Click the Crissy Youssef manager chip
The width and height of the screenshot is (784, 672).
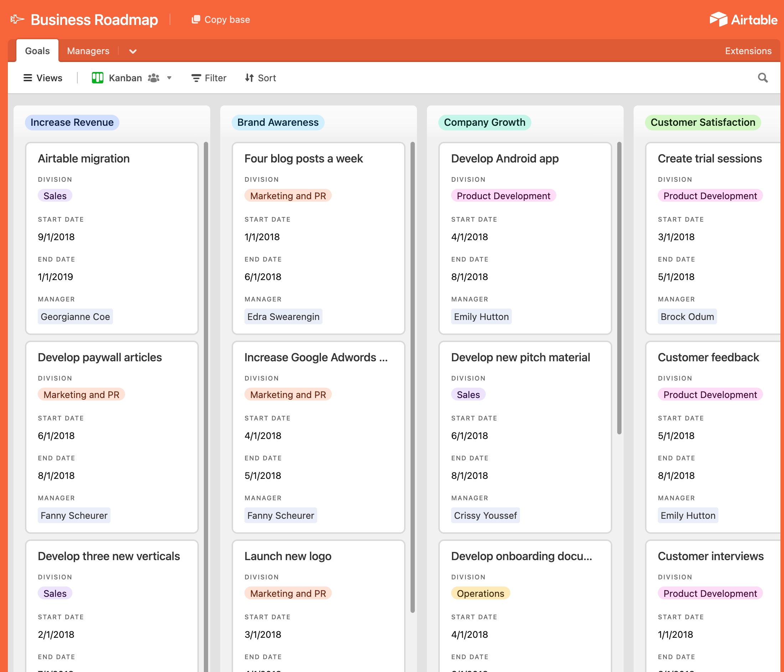(485, 515)
